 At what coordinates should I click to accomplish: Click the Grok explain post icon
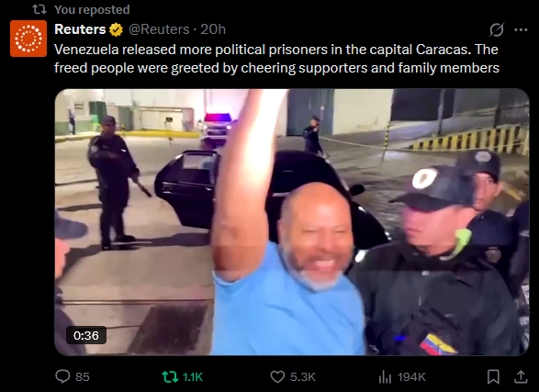click(497, 30)
